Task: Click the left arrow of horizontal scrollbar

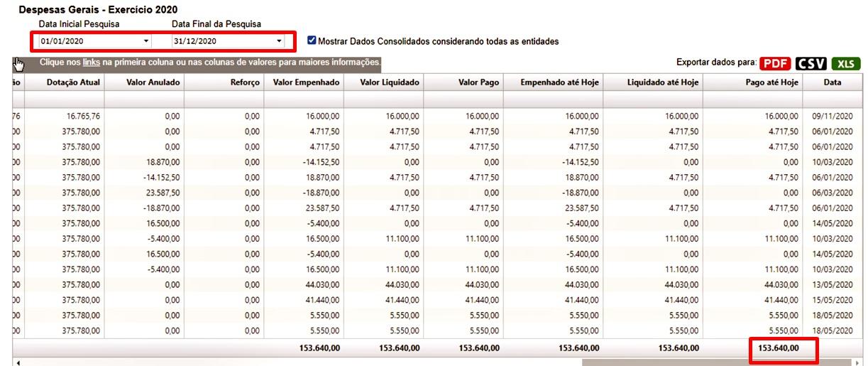Action: pos(17,362)
